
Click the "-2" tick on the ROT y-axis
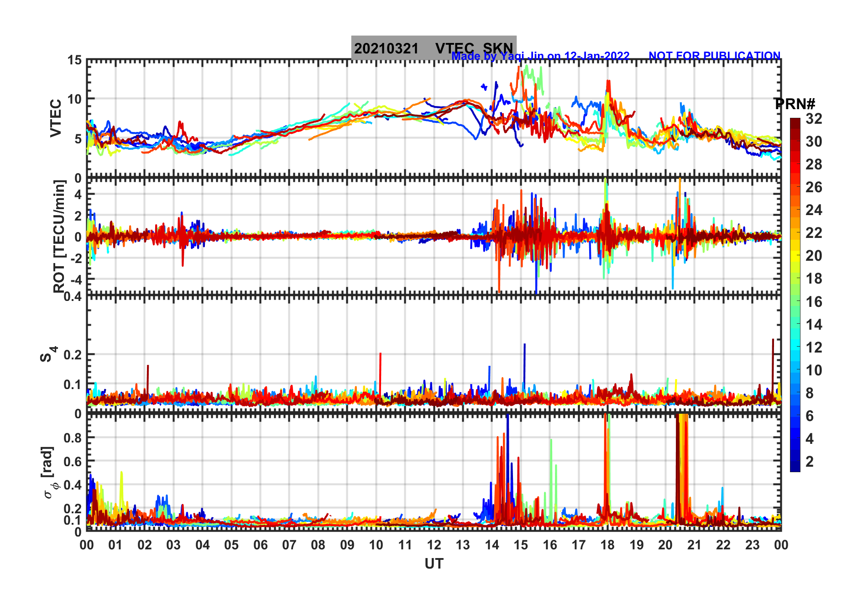tap(76, 258)
